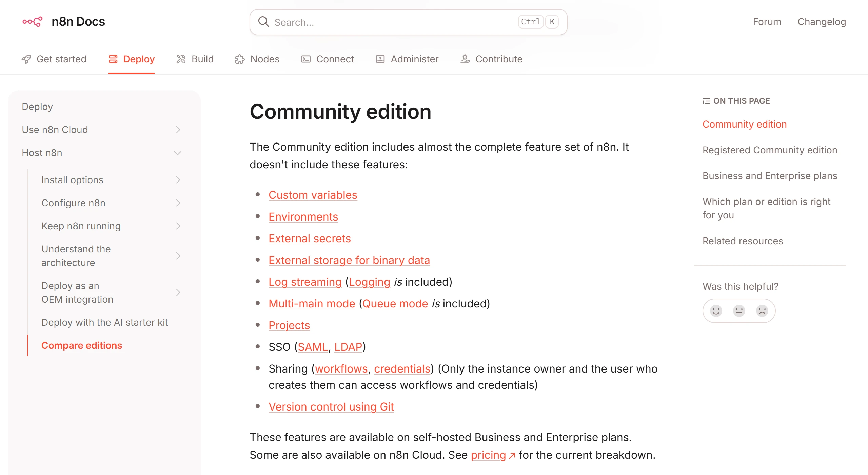Follow the Queue mode link

click(395, 304)
